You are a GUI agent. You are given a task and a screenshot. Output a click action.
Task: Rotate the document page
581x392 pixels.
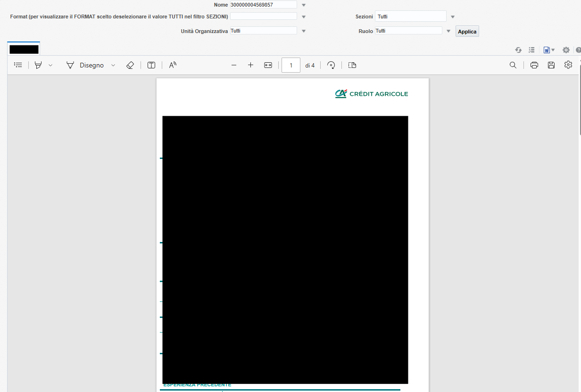pyautogui.click(x=331, y=65)
